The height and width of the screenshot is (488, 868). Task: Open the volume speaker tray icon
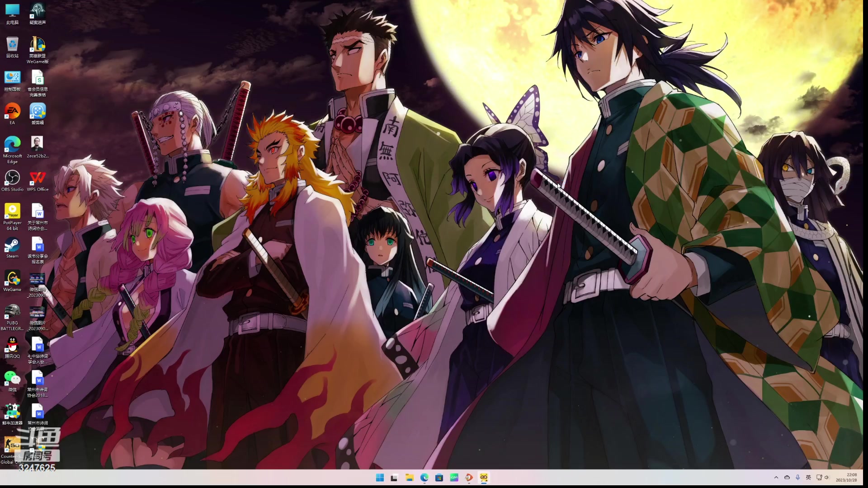click(x=827, y=478)
